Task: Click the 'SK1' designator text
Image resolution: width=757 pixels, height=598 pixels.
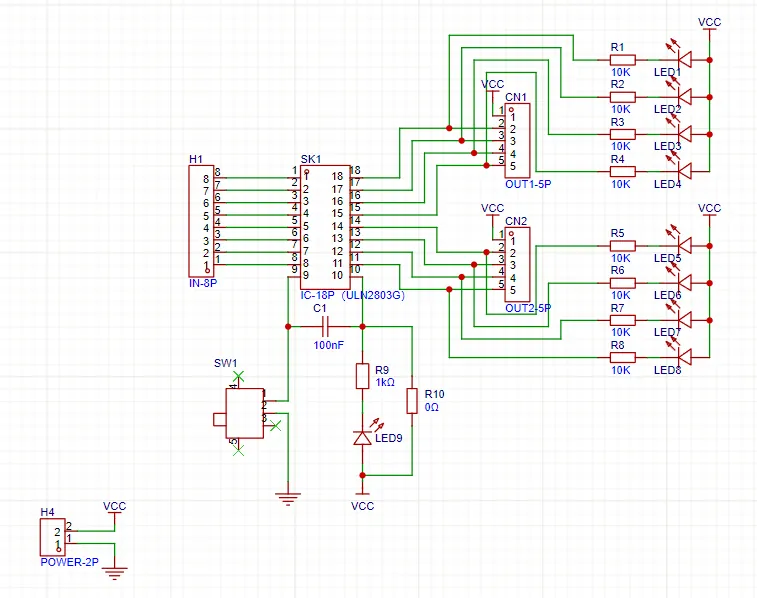Action: pyautogui.click(x=311, y=159)
